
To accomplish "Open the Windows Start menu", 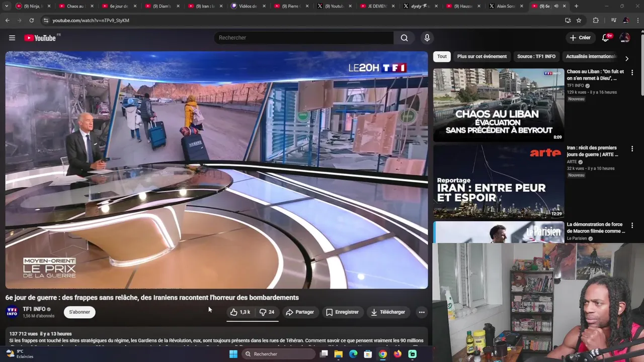I will 233,354.
